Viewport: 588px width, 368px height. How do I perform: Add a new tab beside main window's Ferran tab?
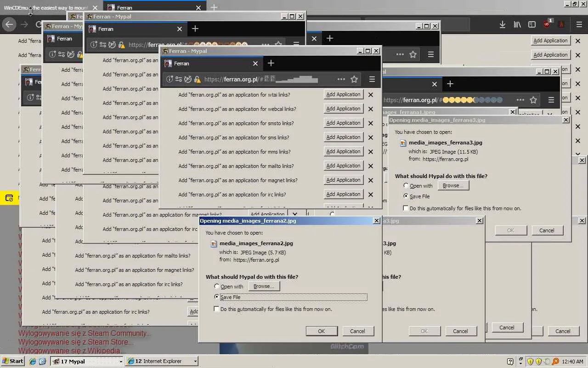[214, 7]
